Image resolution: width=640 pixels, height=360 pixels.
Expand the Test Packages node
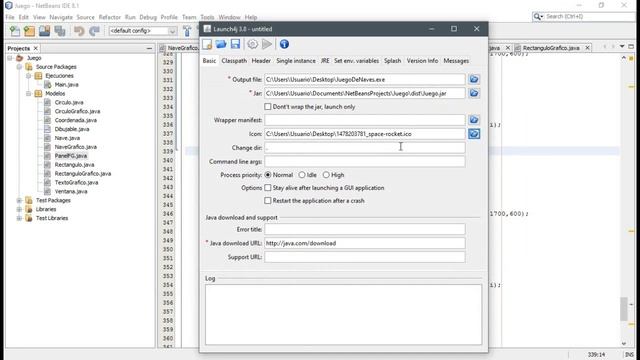19,200
